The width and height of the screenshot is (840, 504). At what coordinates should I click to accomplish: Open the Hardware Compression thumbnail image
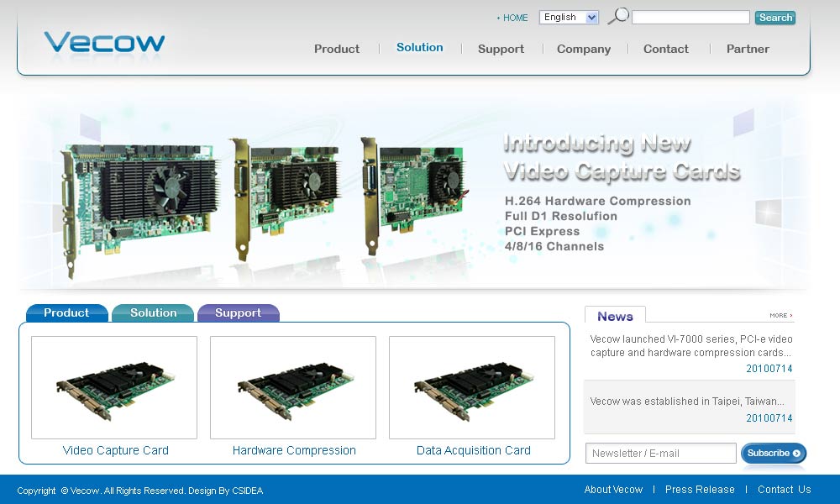tap(293, 387)
